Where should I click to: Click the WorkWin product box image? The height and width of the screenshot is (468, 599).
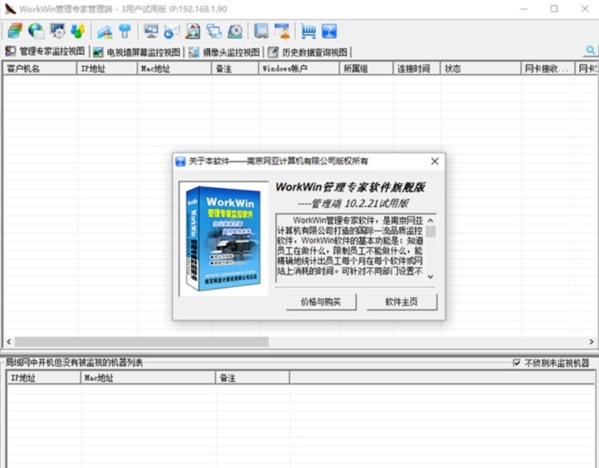223,238
